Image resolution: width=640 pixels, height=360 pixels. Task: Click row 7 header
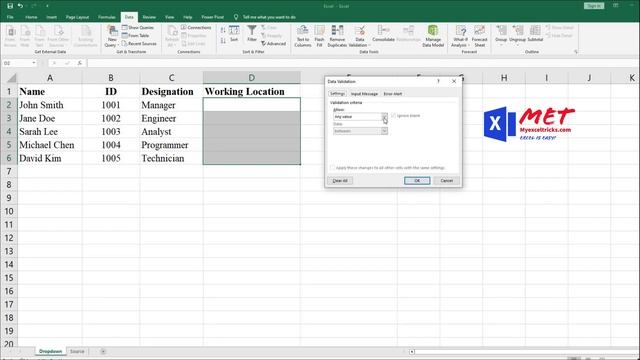click(9, 171)
